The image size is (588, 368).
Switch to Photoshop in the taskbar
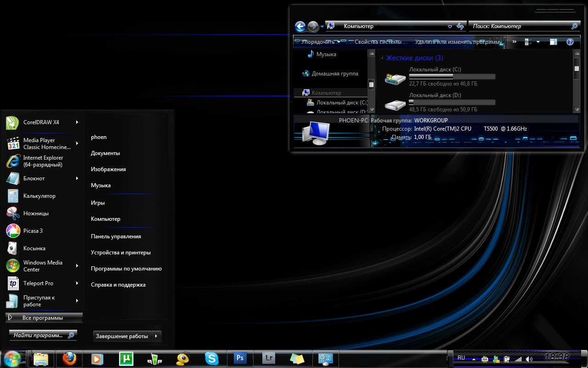click(x=240, y=358)
